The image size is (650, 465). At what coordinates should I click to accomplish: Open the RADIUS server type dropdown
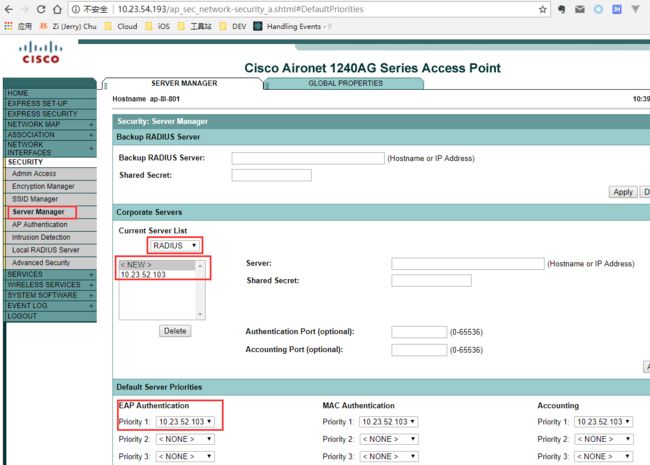click(x=175, y=246)
